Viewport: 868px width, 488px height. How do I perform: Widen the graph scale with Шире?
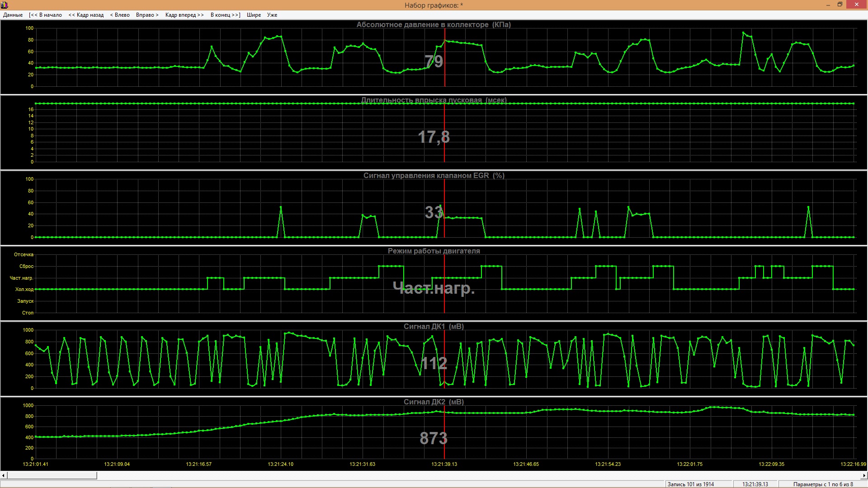(254, 15)
